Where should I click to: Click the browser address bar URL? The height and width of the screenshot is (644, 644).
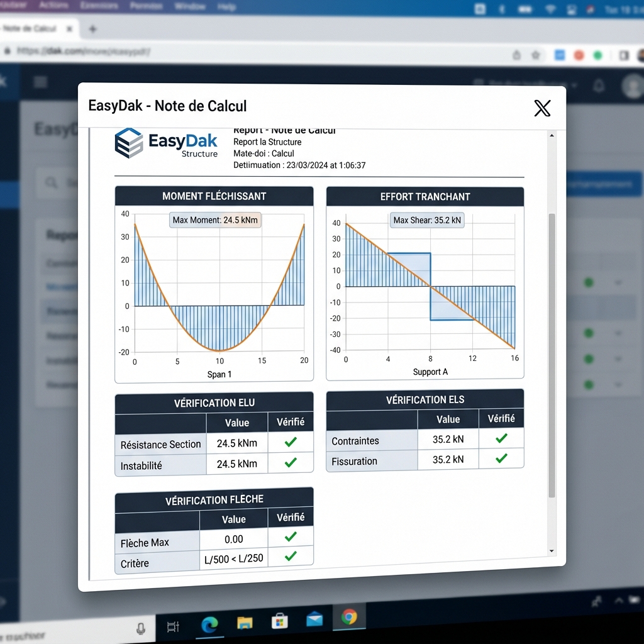[84, 52]
